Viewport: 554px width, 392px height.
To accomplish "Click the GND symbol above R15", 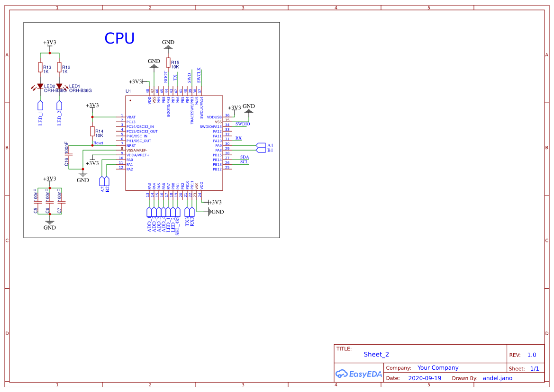I will click(x=168, y=45).
